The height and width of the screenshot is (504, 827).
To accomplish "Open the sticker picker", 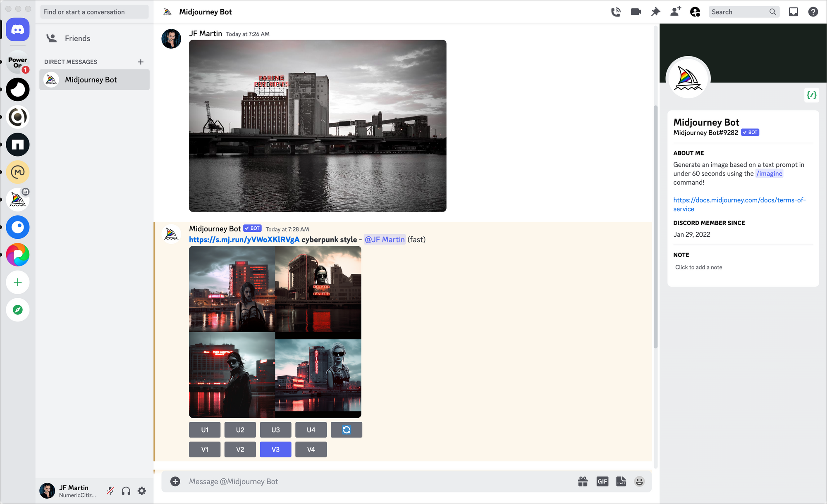I will click(x=621, y=481).
